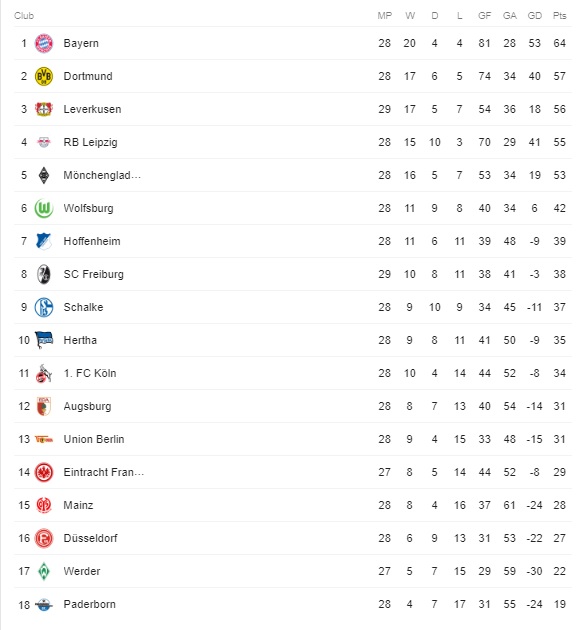Click the Pts column header

pos(559,16)
